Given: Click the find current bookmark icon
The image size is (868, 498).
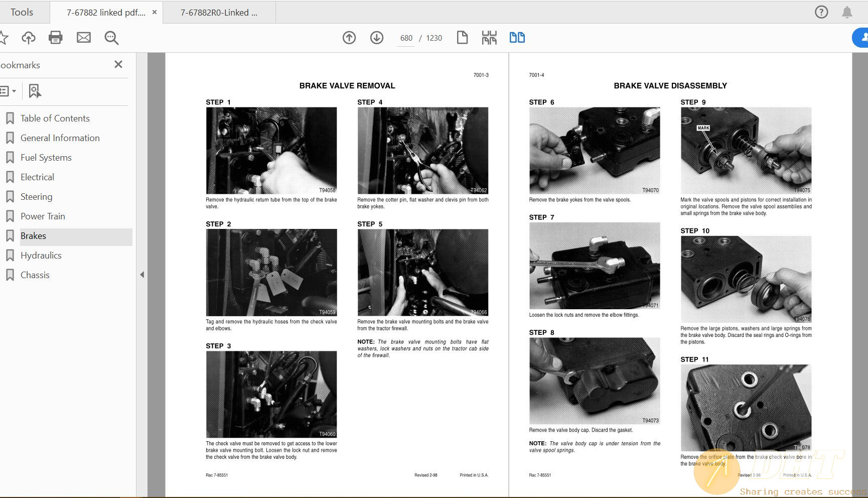Looking at the screenshot, I should [x=35, y=91].
